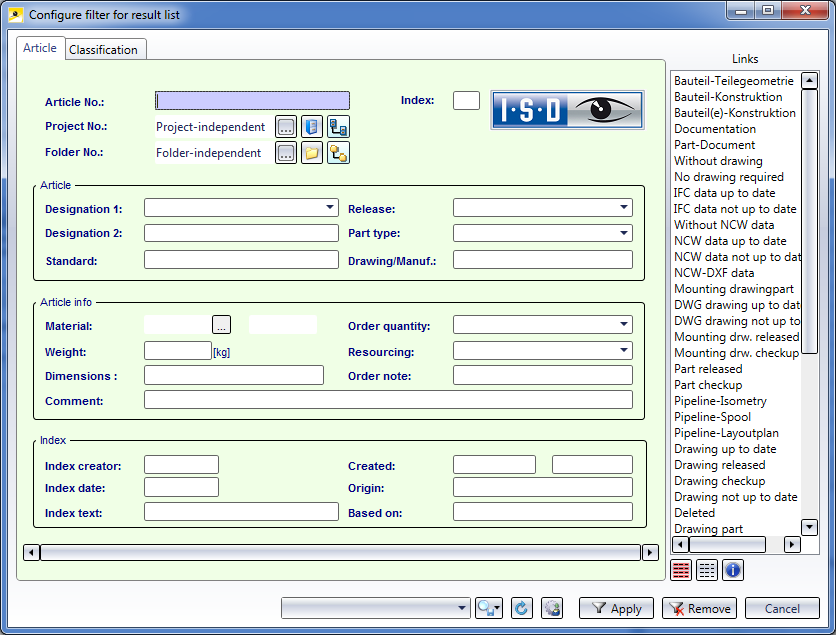Expand the Designation 1 dropdown

(x=330, y=208)
